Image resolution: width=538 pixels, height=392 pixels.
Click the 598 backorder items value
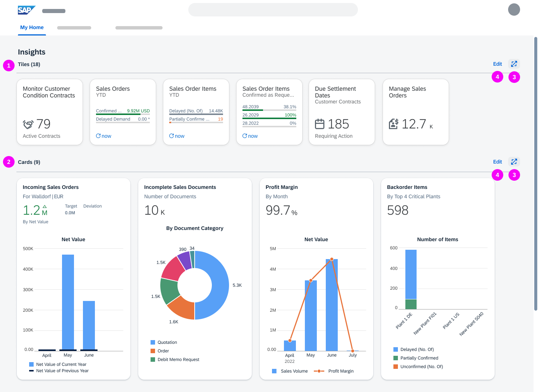[398, 210]
